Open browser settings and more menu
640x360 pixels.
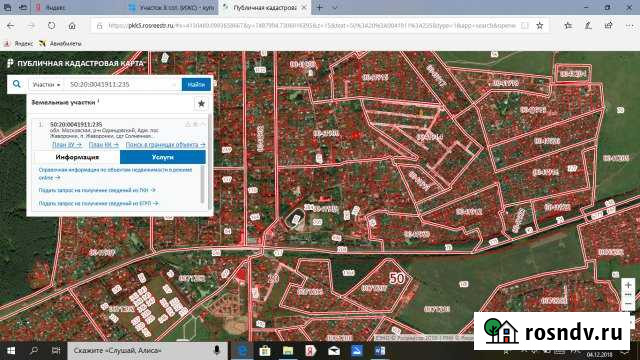[x=629, y=26]
